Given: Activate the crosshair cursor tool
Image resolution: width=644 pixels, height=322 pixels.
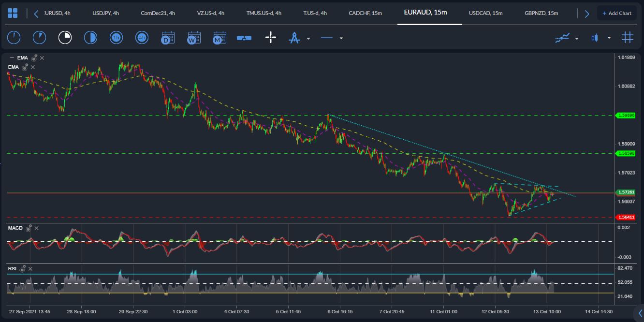Looking at the screenshot, I should [270, 37].
